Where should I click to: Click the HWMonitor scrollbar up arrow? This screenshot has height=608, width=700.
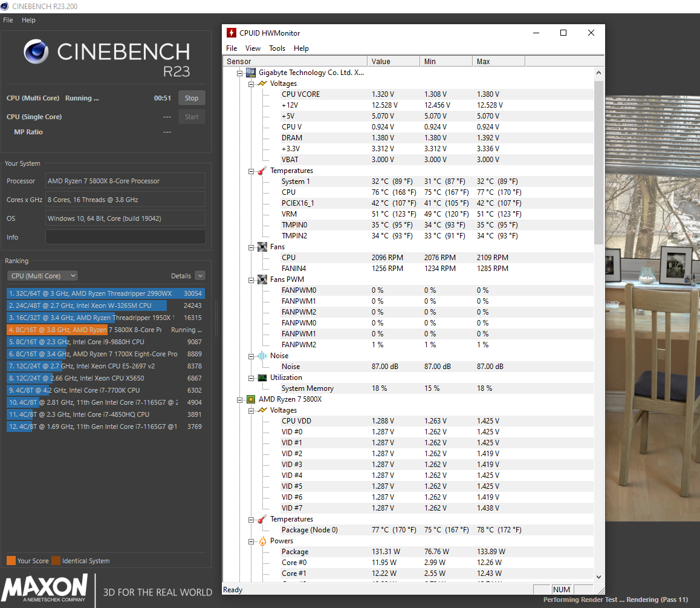[x=598, y=73]
